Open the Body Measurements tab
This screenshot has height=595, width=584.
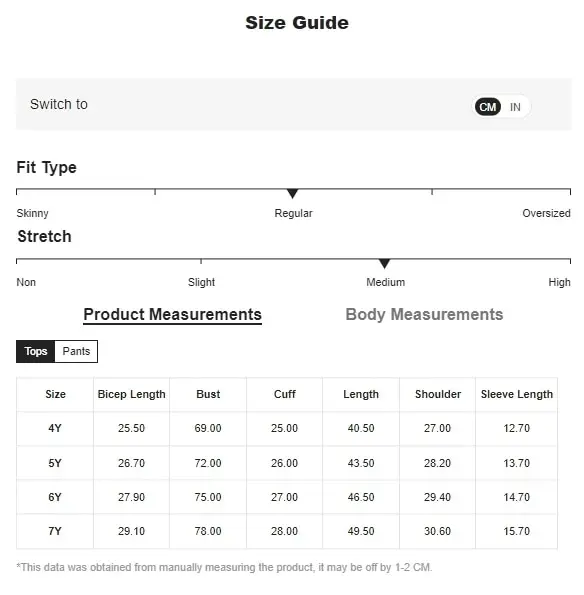point(424,315)
